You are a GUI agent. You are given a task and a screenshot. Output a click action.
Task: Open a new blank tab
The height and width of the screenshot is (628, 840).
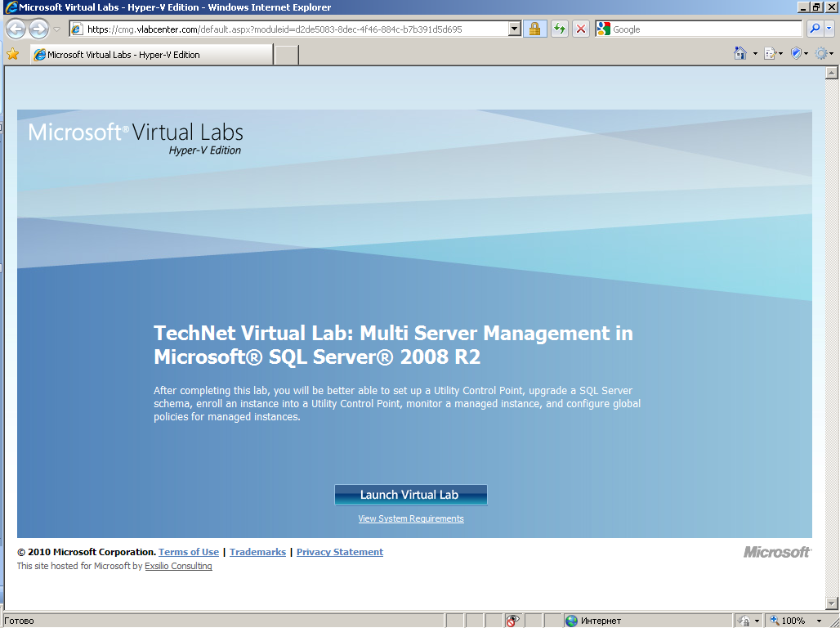click(x=287, y=56)
